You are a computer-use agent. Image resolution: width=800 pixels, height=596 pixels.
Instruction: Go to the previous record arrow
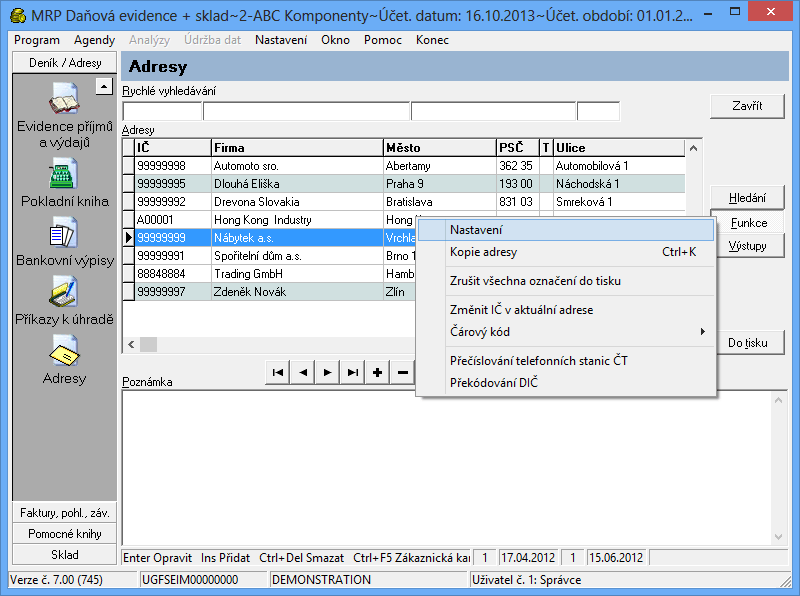pyautogui.click(x=303, y=372)
